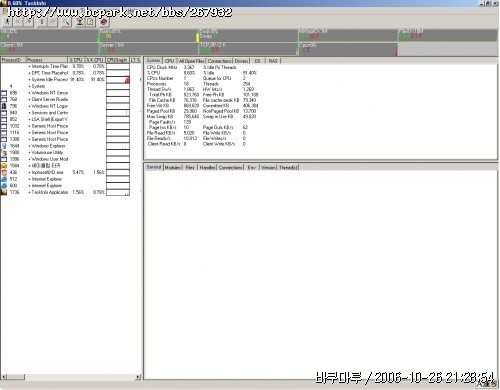
Task: Click the 'Queue for CPU' label
Action: pyautogui.click(x=217, y=78)
